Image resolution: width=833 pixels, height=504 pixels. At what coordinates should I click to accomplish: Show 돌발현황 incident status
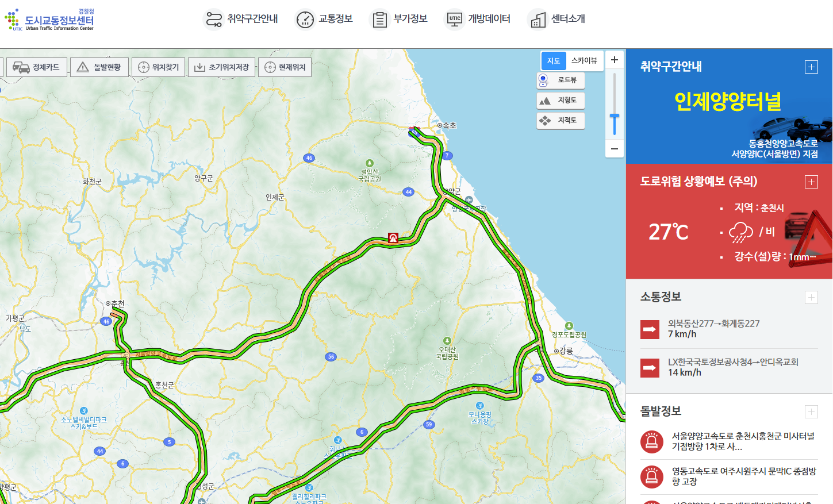point(99,67)
